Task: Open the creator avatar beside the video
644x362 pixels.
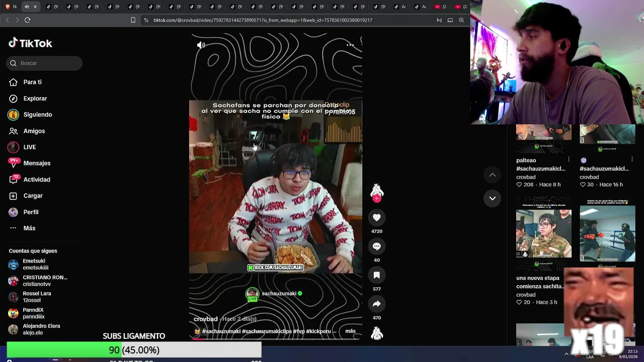Action: [x=376, y=191]
